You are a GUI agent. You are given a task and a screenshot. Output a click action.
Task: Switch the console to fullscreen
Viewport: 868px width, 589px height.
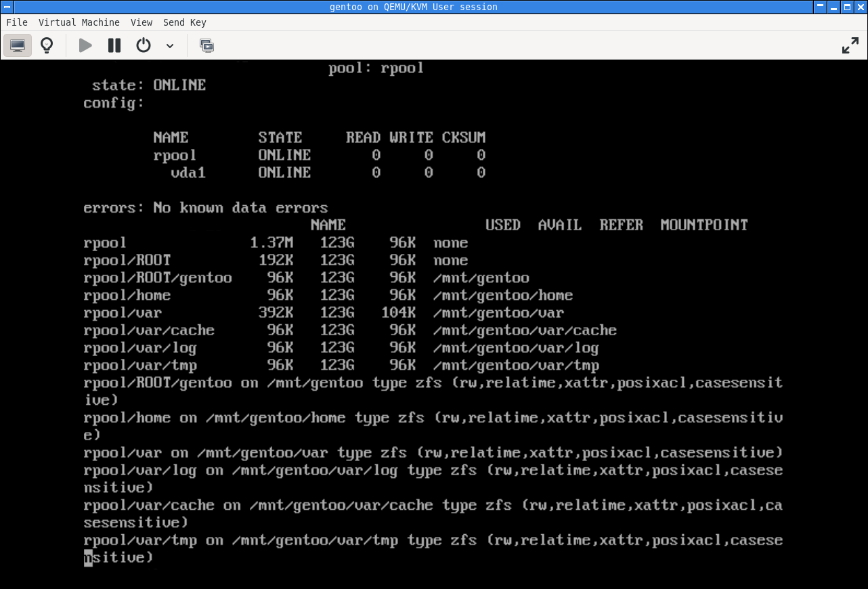point(850,45)
